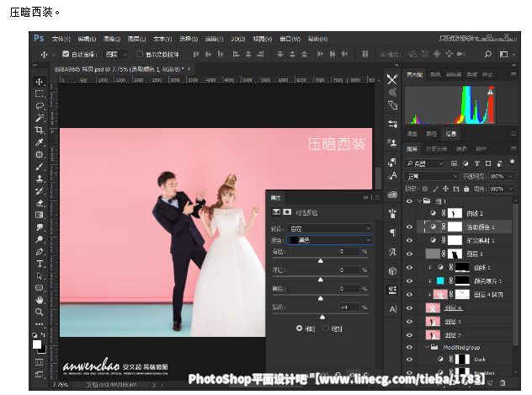Hide the Modified group

(409, 347)
